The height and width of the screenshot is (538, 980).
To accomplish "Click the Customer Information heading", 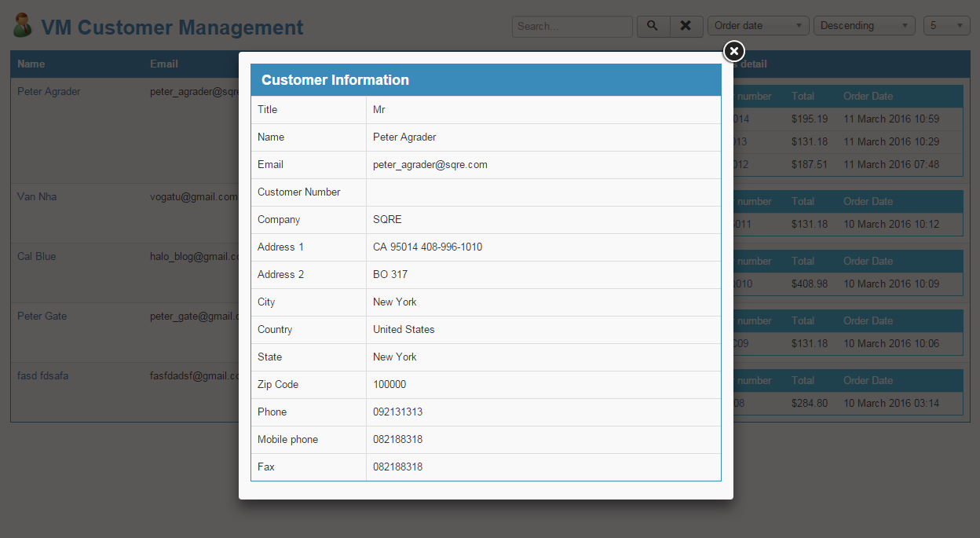I will pos(335,80).
